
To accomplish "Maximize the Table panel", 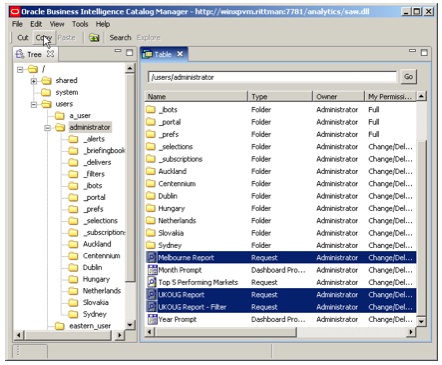I will [x=424, y=53].
